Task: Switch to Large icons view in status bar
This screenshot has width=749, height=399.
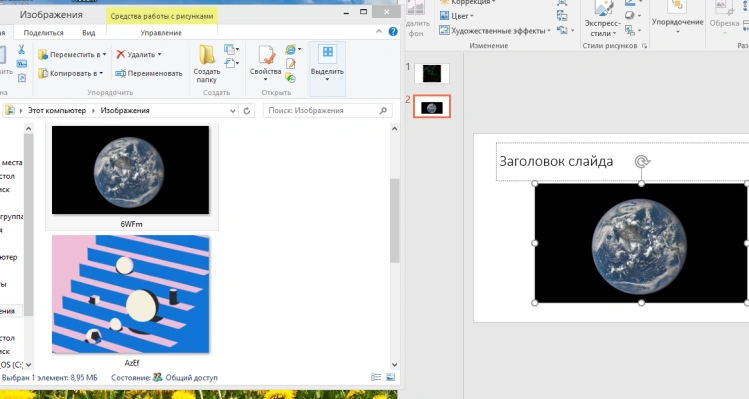Action: [x=391, y=377]
